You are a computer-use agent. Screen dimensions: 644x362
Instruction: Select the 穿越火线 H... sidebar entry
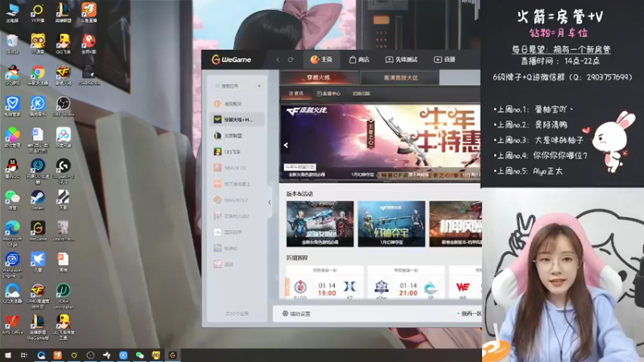point(237,119)
